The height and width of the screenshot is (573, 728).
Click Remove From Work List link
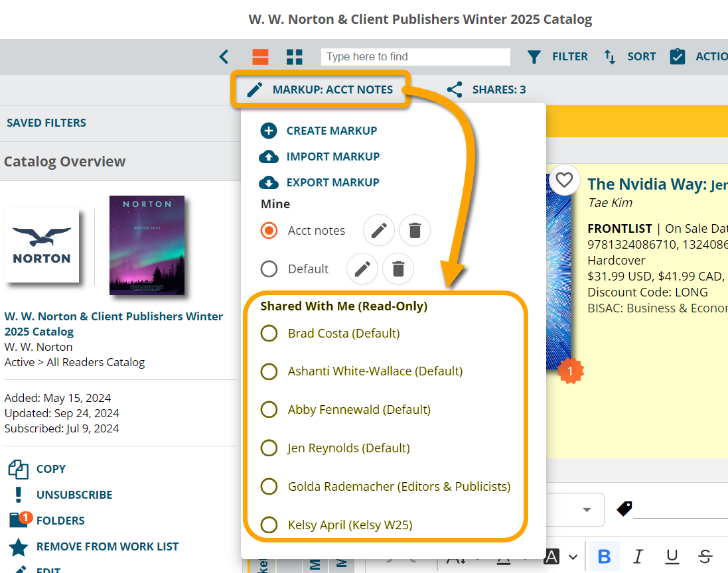[108, 547]
